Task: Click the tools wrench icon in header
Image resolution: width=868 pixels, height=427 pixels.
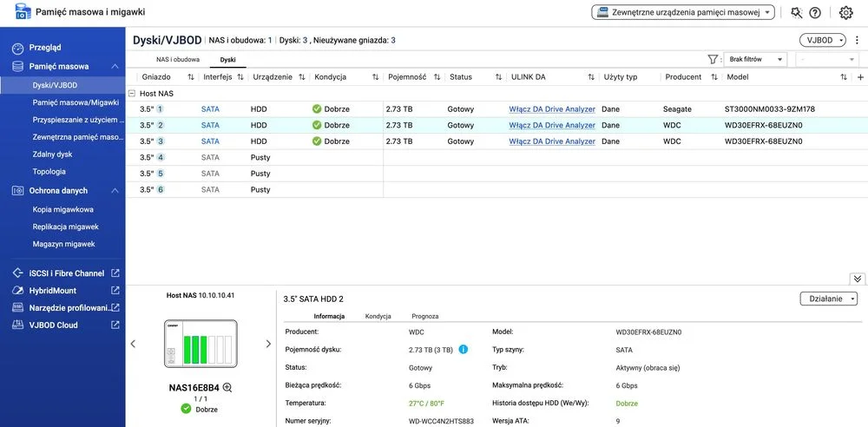Action: click(797, 13)
